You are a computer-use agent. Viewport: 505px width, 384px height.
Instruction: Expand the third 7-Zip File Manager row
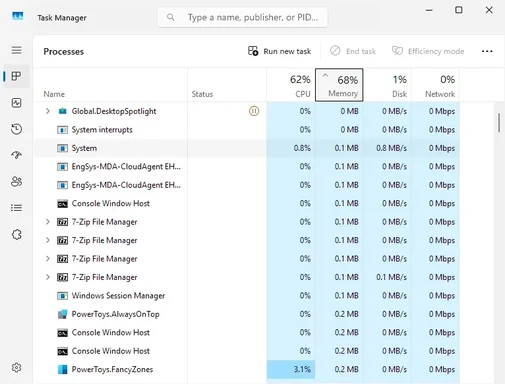tap(48, 259)
